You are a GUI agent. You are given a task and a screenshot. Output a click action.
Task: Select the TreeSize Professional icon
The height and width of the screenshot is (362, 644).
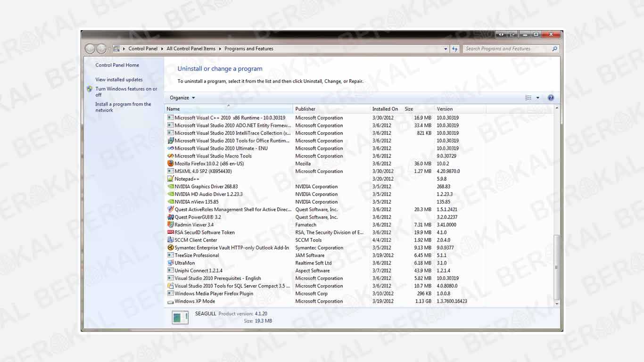pos(171,255)
